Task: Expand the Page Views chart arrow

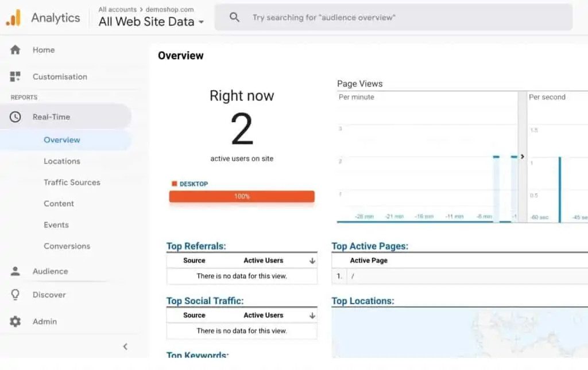Action: pos(522,156)
